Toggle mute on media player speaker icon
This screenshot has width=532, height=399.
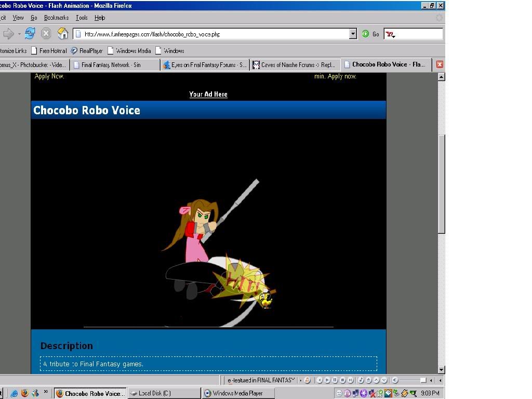395,380
